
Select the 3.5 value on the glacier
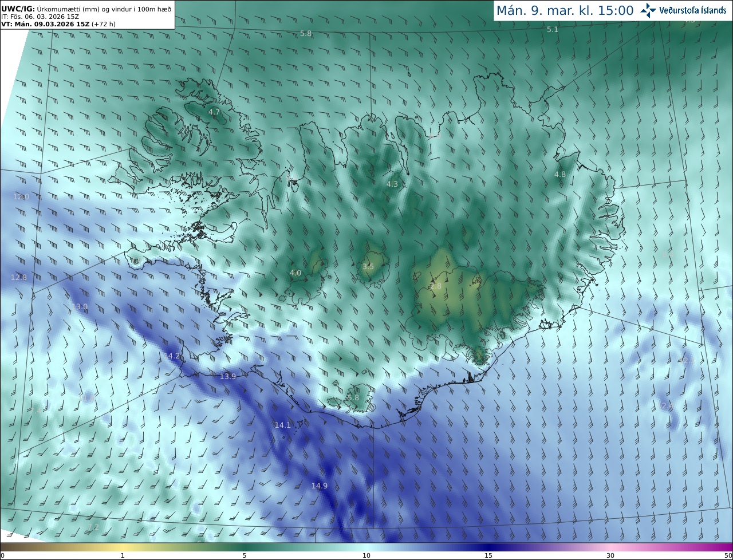click(x=368, y=266)
